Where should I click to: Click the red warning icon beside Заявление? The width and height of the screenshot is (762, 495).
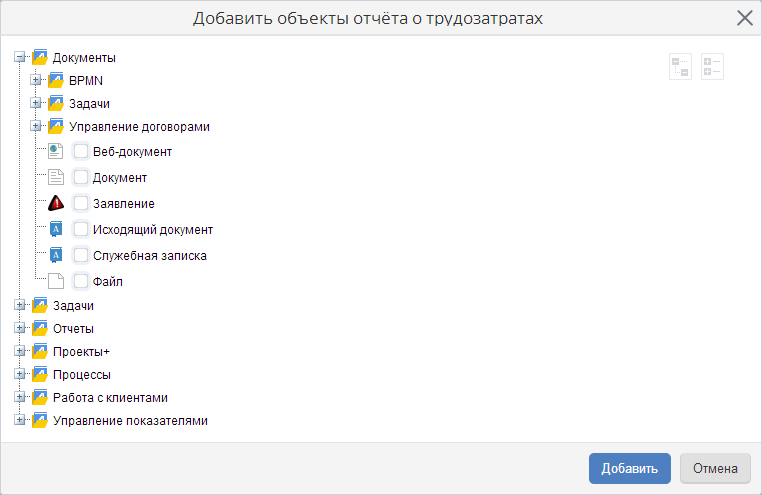pyautogui.click(x=57, y=203)
